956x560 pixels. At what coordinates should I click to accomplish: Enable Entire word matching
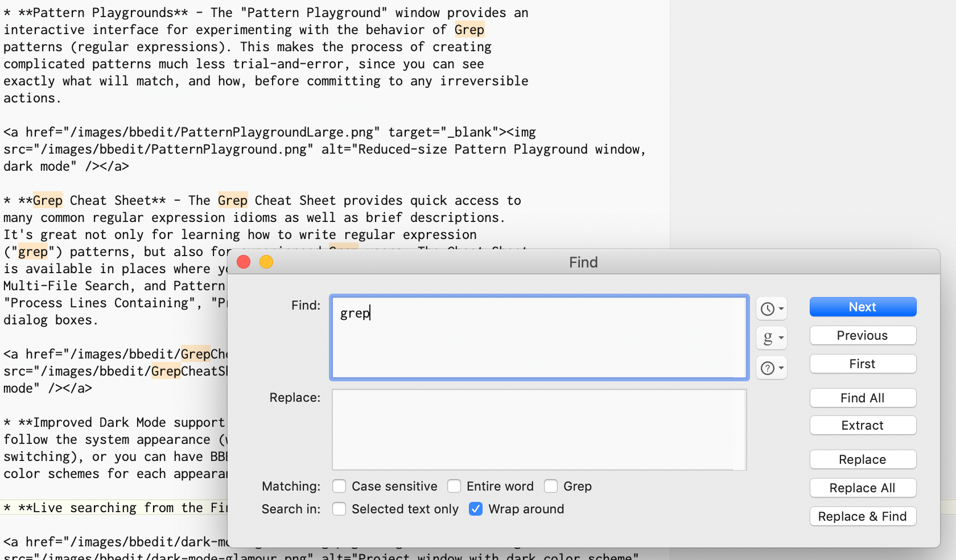(x=454, y=486)
